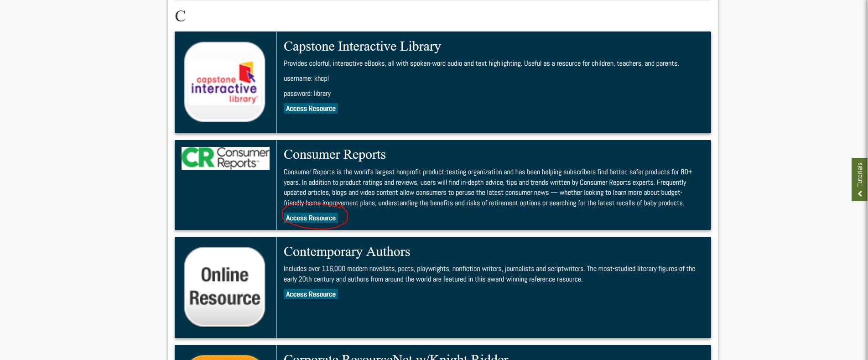Open Access Resource for Contemporary Authors

(x=311, y=294)
